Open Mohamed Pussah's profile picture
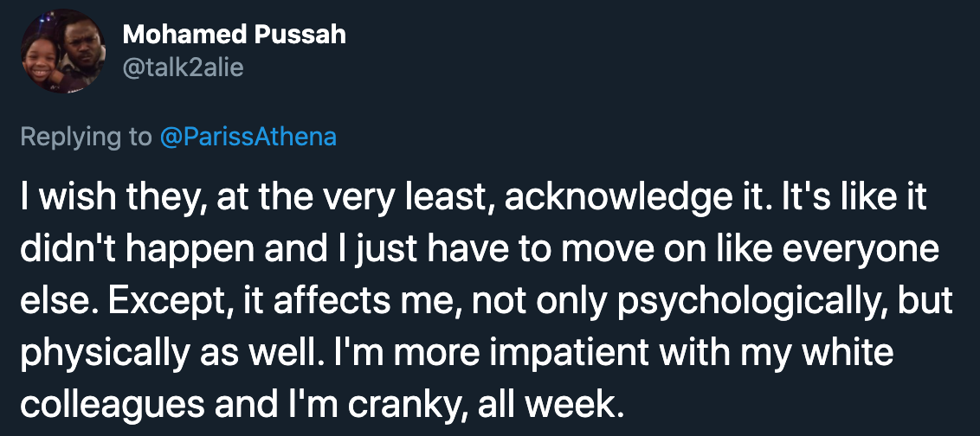980x436 pixels. pyautogui.click(x=62, y=51)
